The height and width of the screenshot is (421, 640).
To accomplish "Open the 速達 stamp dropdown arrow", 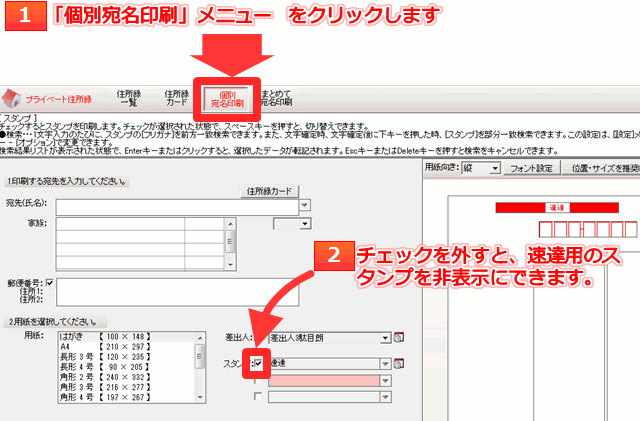I will click(x=385, y=363).
